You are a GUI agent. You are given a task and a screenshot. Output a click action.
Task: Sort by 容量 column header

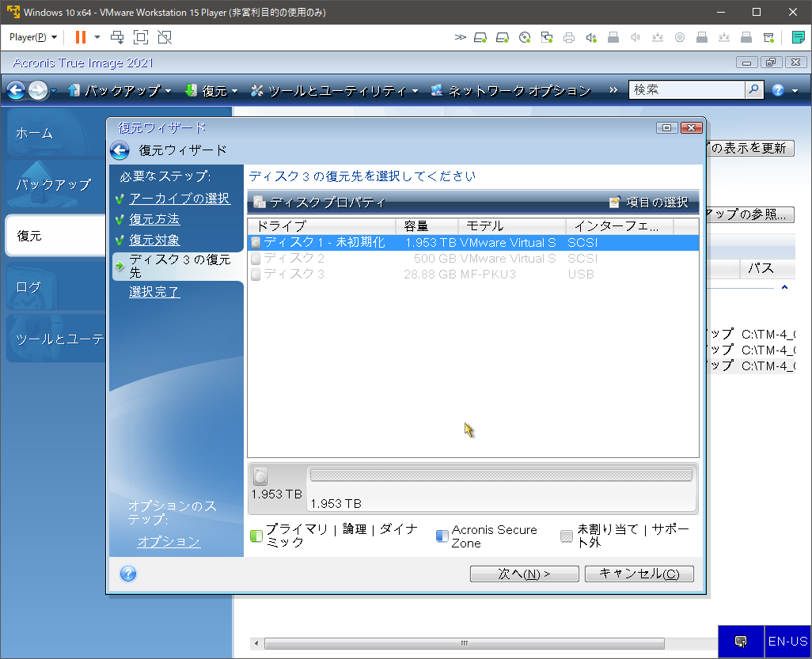(427, 226)
